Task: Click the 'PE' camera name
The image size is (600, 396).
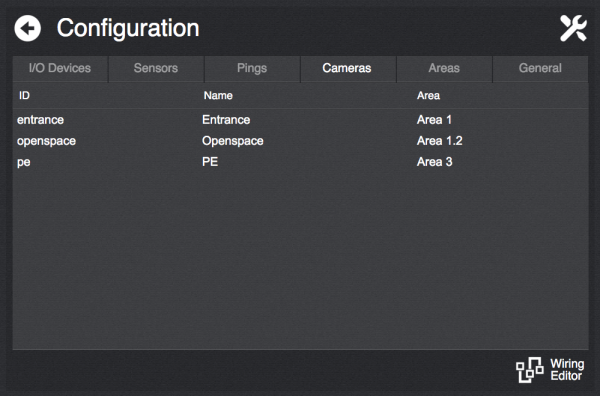Action: click(210, 162)
